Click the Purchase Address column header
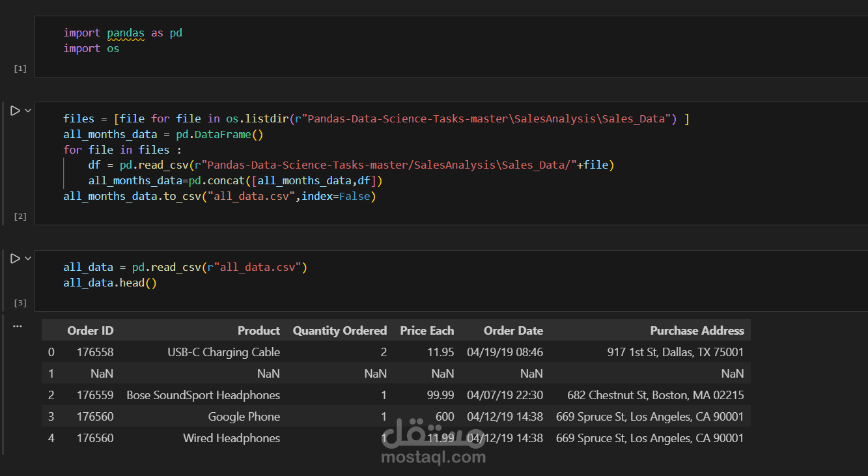 697,331
